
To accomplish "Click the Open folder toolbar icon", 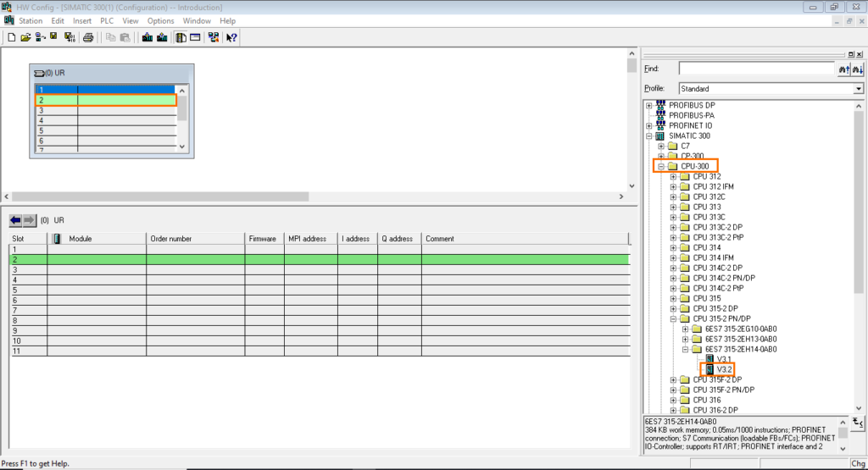I will [25, 37].
